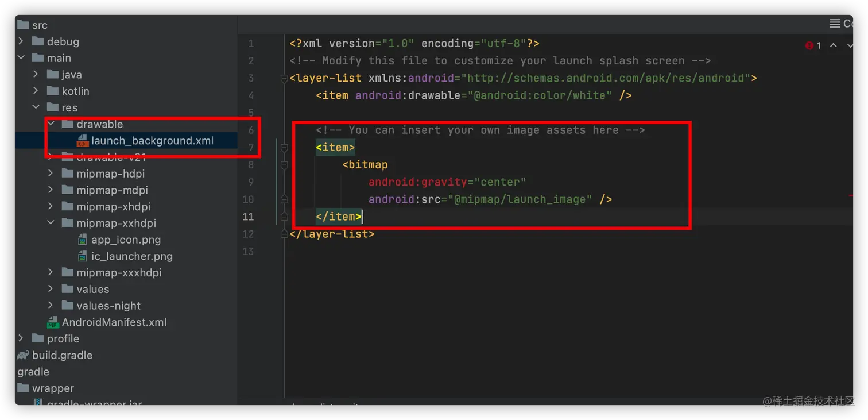Click the android:gravity attribute text
Viewport: 868px width, 420px height.
[418, 182]
